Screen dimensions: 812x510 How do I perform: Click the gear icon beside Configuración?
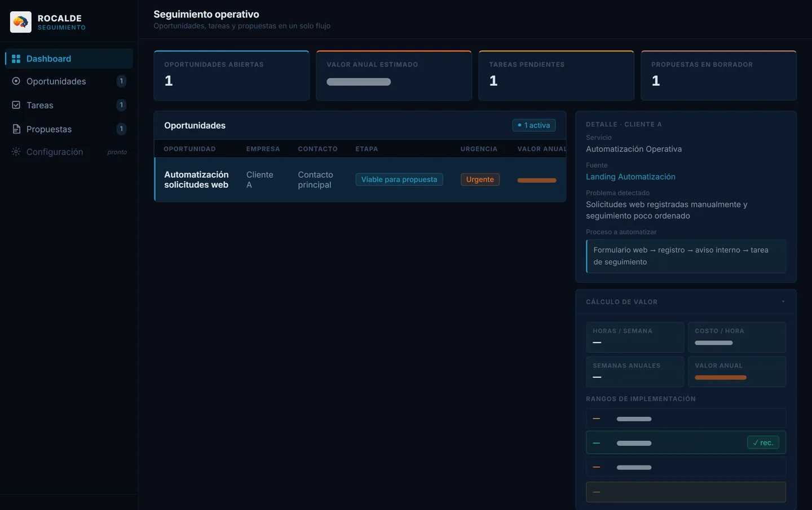16,152
